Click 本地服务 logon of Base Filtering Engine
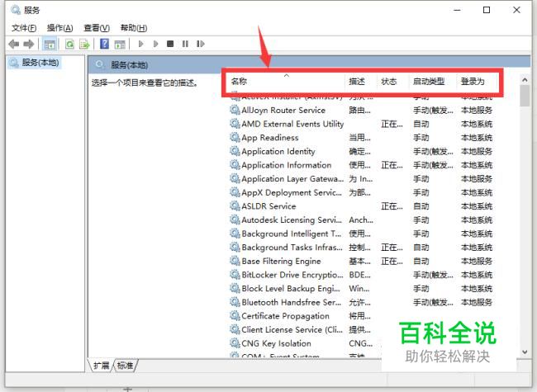 click(477, 261)
